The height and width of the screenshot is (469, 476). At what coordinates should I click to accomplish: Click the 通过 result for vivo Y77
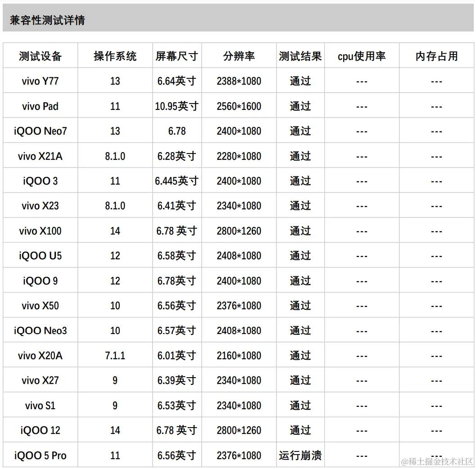pyautogui.click(x=300, y=81)
